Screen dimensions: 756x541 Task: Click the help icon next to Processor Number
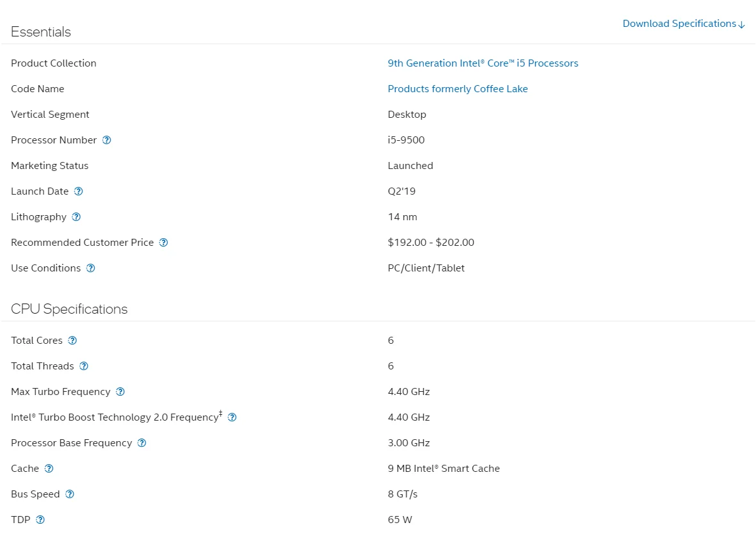107,140
